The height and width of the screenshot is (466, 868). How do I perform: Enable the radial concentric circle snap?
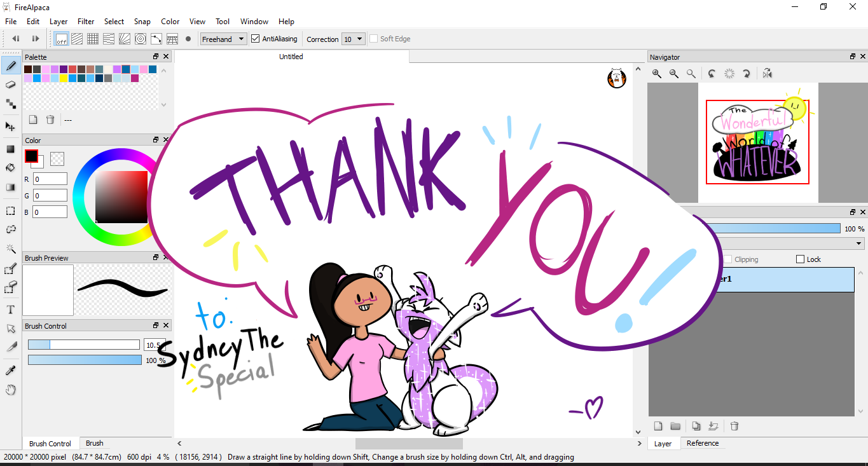pos(141,39)
